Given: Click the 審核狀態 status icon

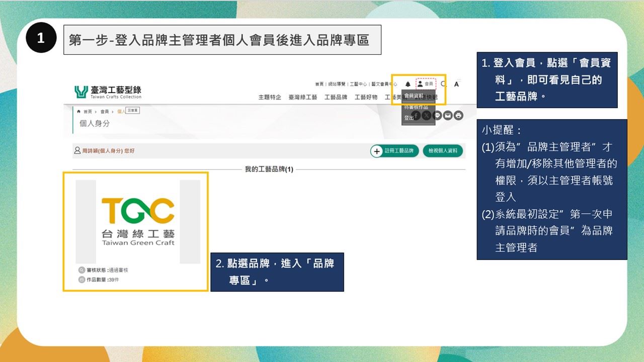Looking at the screenshot, I should pos(82,270).
